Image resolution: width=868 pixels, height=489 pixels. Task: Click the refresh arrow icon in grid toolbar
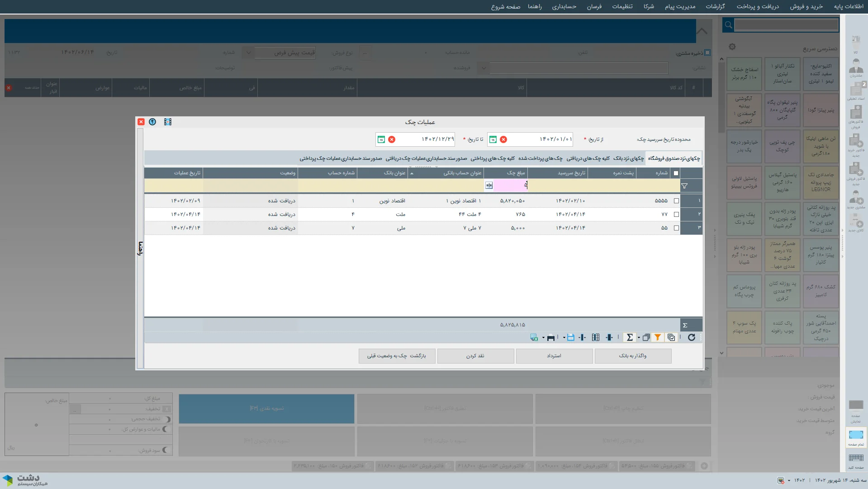[691, 337]
